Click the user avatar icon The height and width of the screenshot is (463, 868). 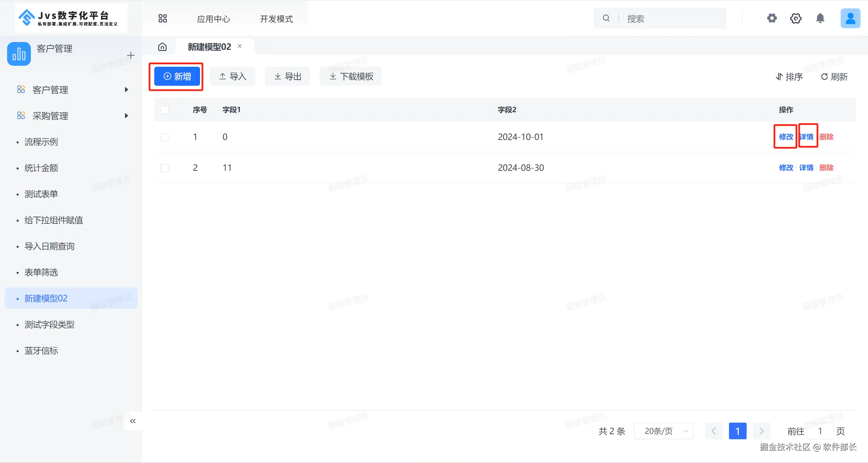(x=850, y=18)
